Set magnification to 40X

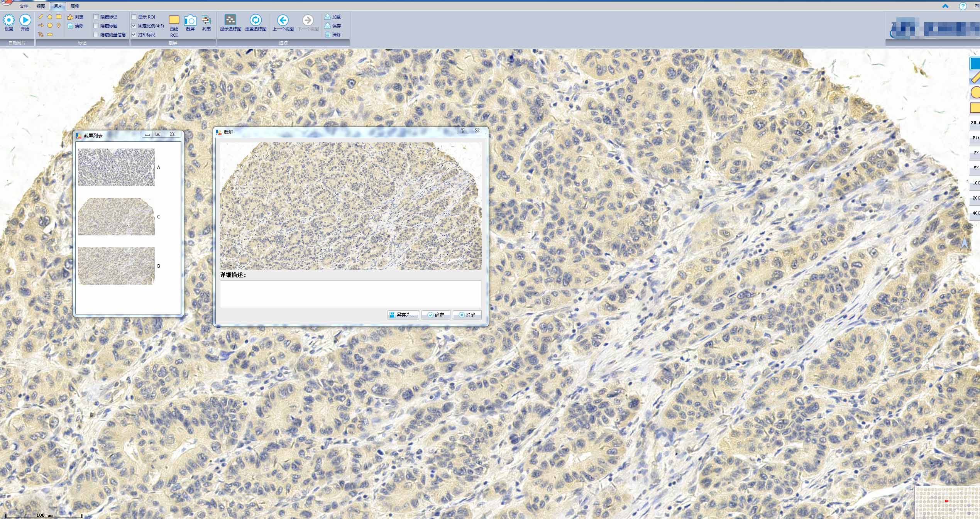pyautogui.click(x=975, y=213)
